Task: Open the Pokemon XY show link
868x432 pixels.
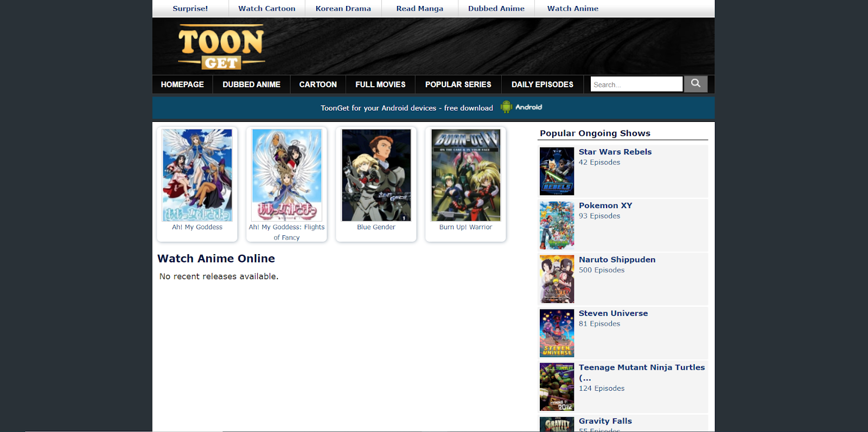Action: (x=605, y=205)
